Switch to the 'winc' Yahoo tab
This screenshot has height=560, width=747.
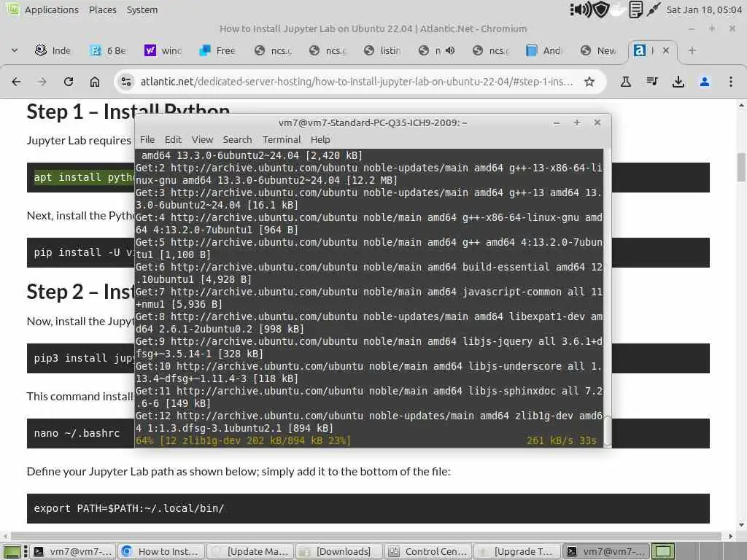coord(163,50)
